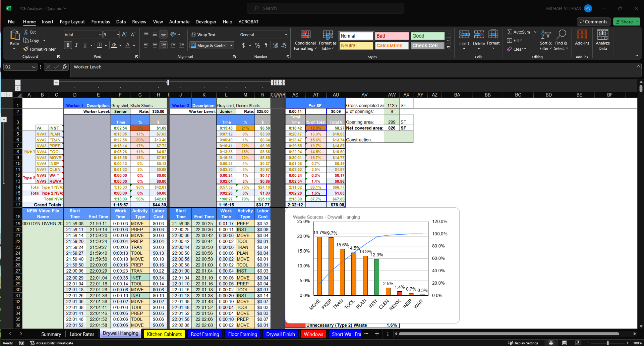
Task: Expand the formula bar
Action: click(638, 66)
